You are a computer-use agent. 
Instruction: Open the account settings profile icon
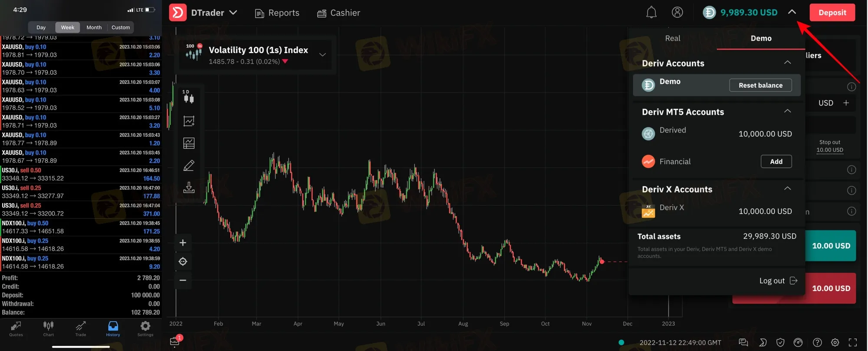click(x=677, y=12)
